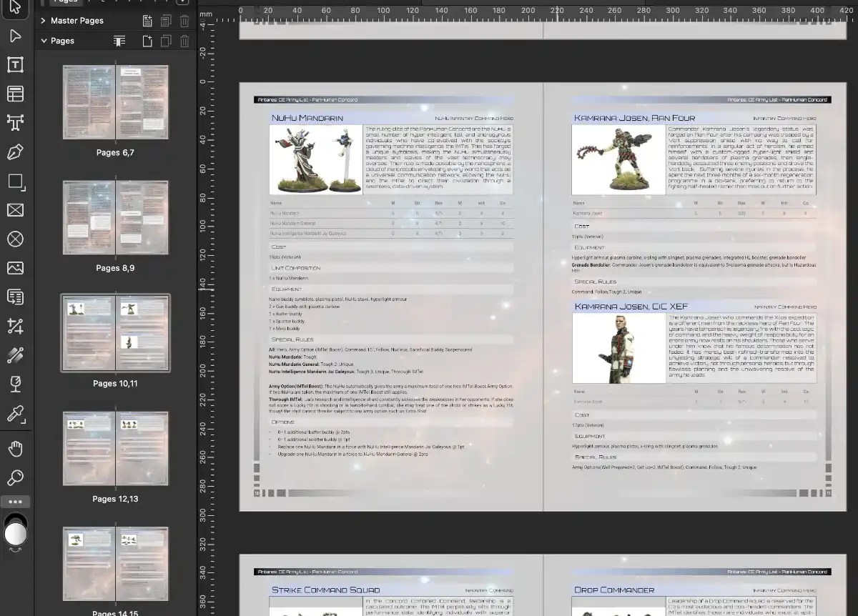Image resolution: width=858 pixels, height=616 pixels.
Task: Swap the fill and stroke colours
Action: (15, 551)
